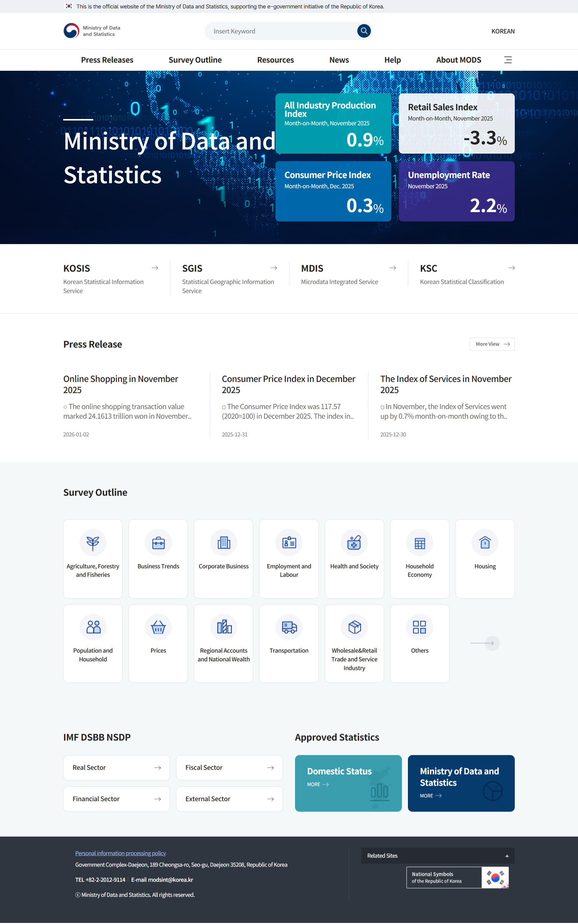This screenshot has height=924, width=578.
Task: Select the Business Trends briefcase icon
Action: [158, 542]
